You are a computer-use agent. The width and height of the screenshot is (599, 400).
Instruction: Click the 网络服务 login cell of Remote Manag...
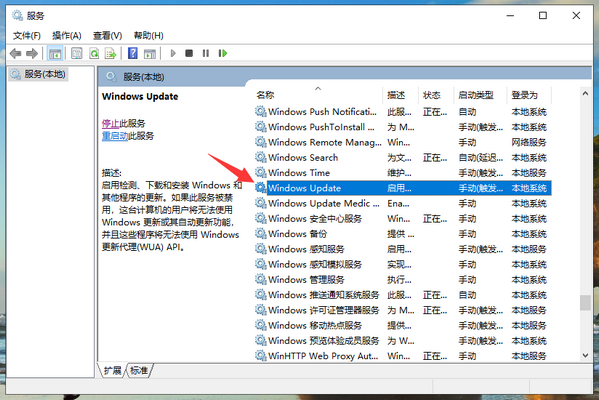(529, 143)
